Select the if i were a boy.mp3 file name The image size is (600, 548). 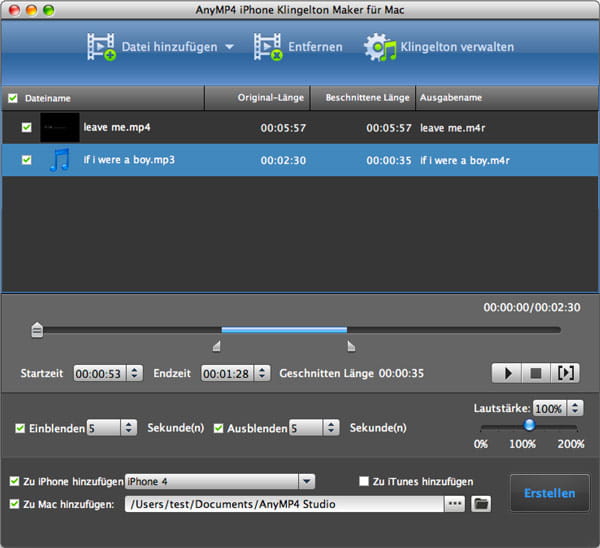[x=129, y=160]
